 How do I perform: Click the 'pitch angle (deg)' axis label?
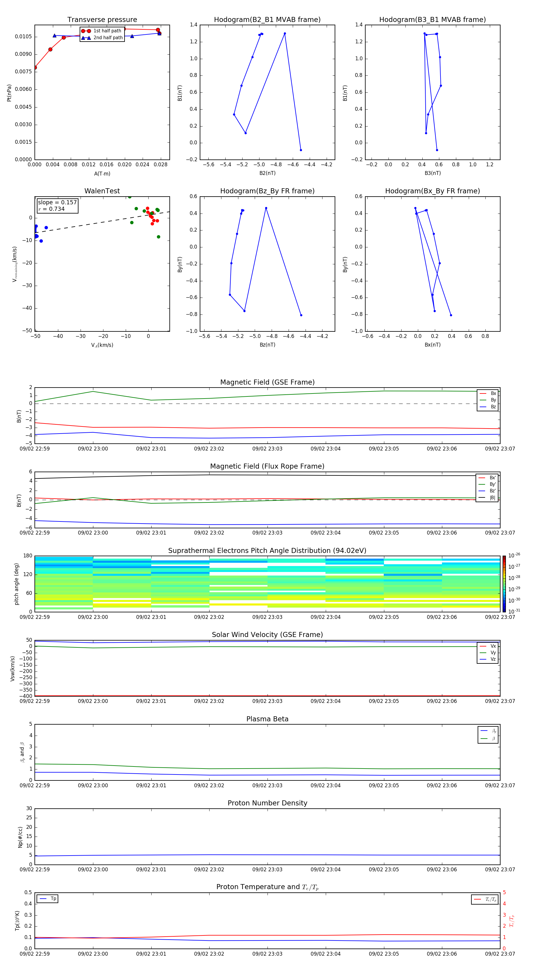(16, 584)
